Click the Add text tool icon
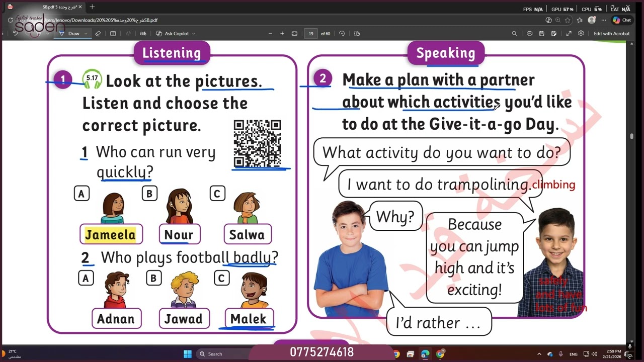The image size is (644, 362). click(x=113, y=34)
